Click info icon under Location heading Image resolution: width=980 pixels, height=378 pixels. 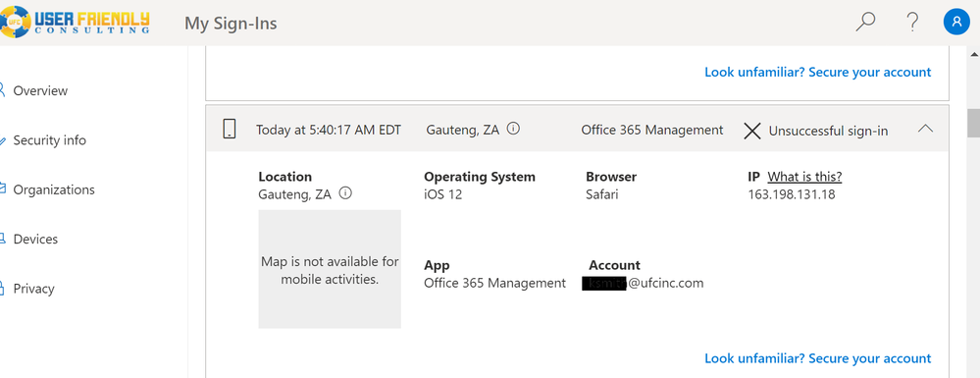coord(345,192)
